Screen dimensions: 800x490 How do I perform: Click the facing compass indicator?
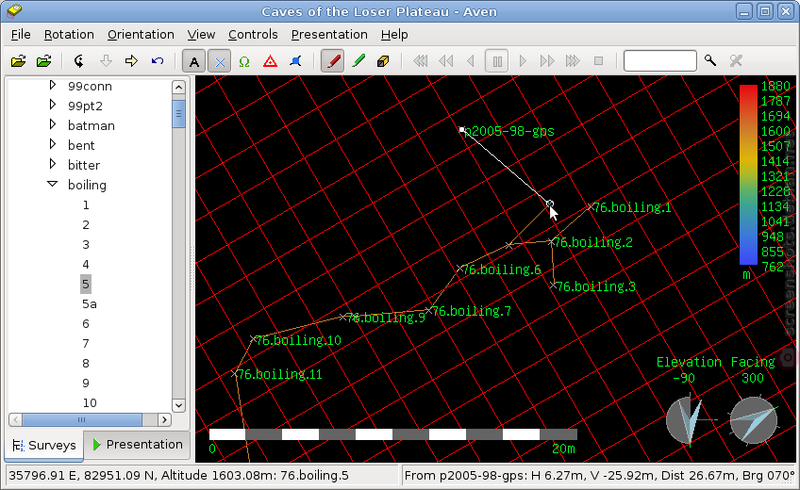pos(754,421)
